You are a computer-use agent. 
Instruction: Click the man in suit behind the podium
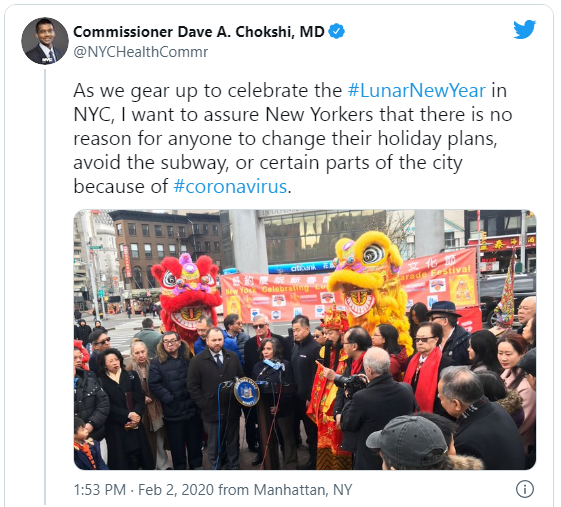coord(215,394)
